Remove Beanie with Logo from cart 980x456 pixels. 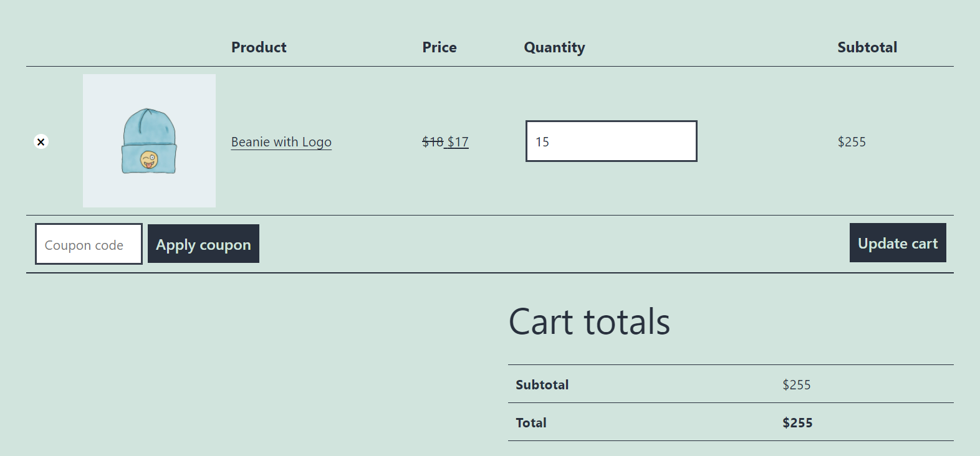[41, 142]
